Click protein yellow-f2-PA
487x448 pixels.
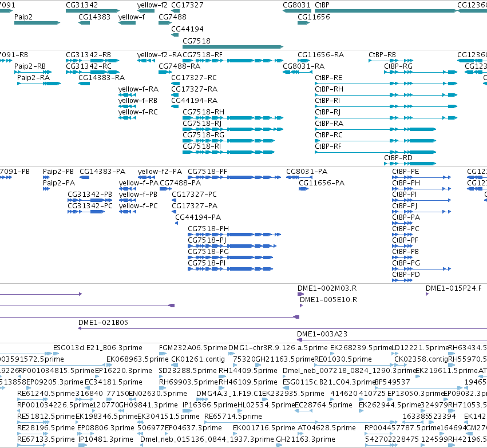pyautogui.click(x=147, y=177)
